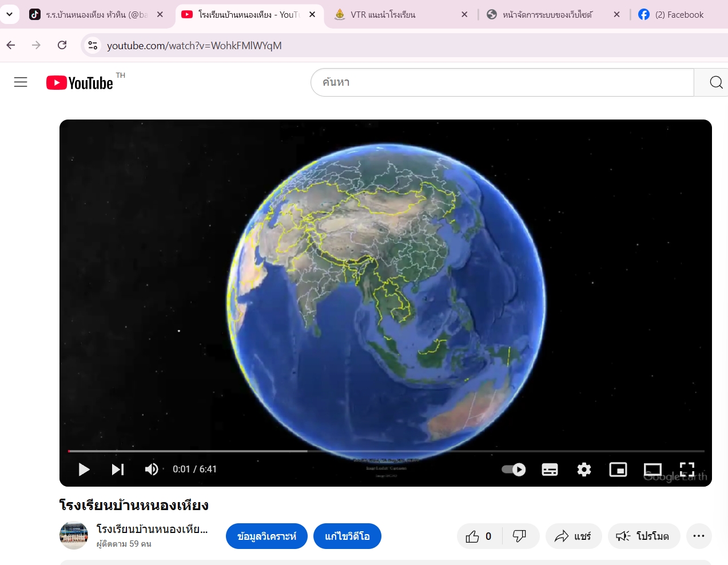Play the video

click(x=84, y=469)
